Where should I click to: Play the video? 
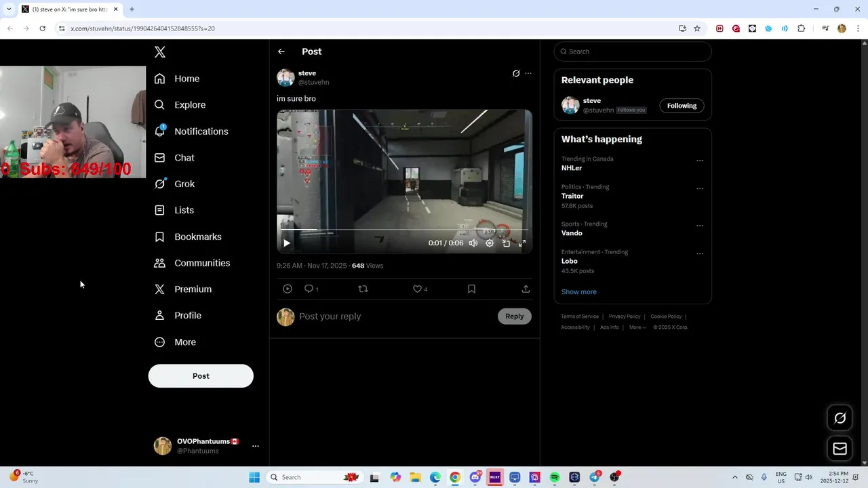click(x=287, y=243)
